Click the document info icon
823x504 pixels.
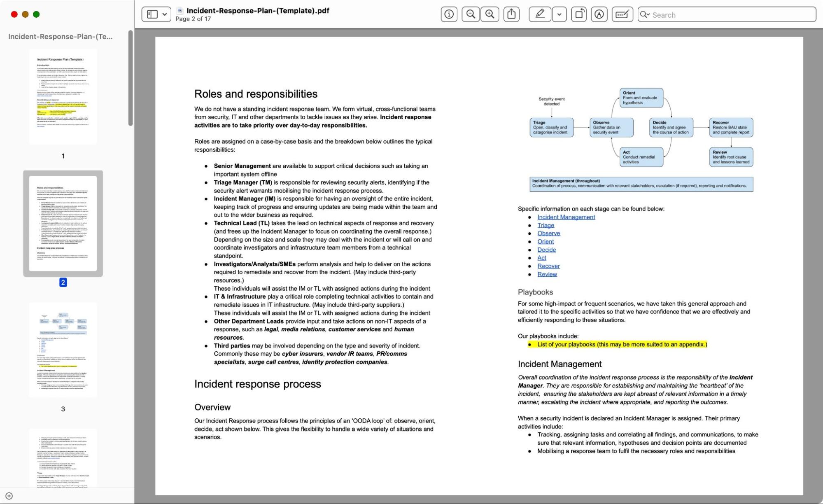(x=449, y=15)
